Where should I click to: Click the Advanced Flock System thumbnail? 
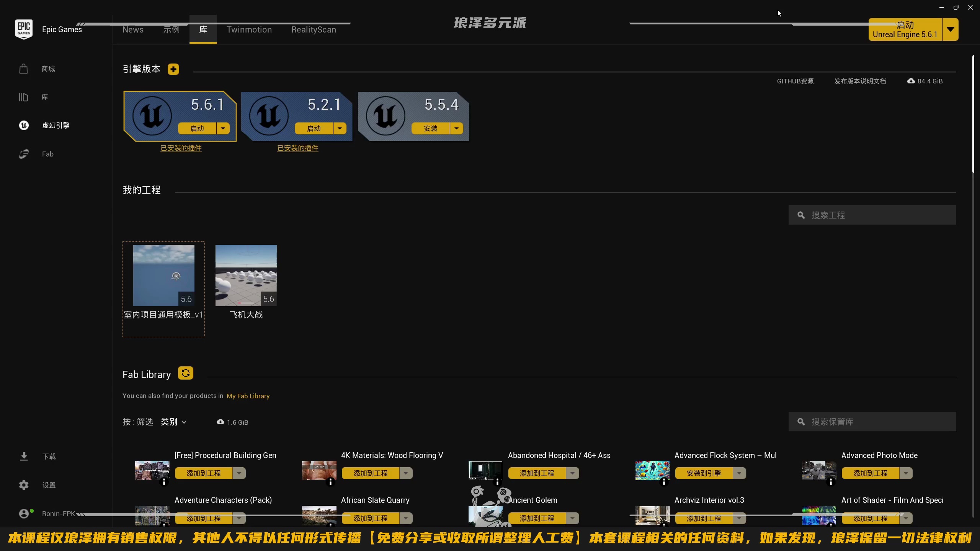pos(652,470)
